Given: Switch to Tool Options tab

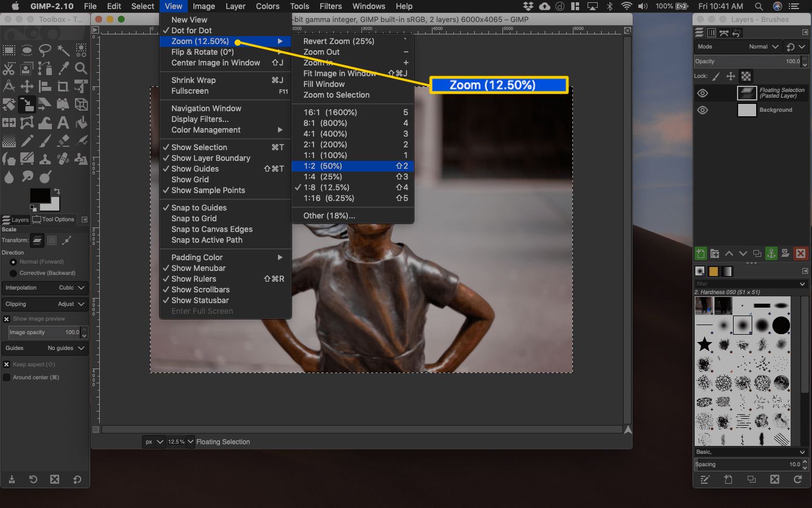Looking at the screenshot, I should coord(54,220).
